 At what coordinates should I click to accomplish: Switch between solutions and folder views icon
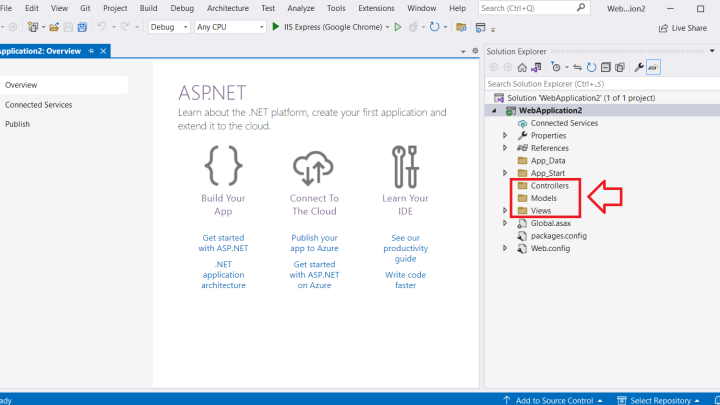click(536, 68)
